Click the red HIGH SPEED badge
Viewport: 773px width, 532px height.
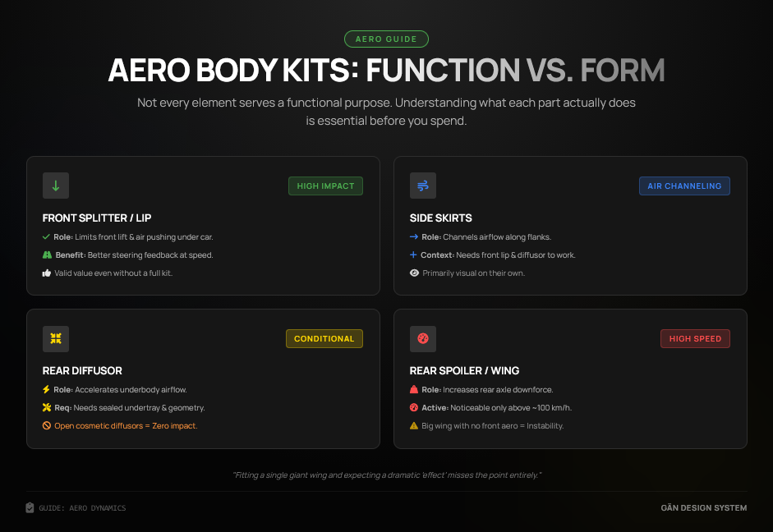[x=695, y=339]
